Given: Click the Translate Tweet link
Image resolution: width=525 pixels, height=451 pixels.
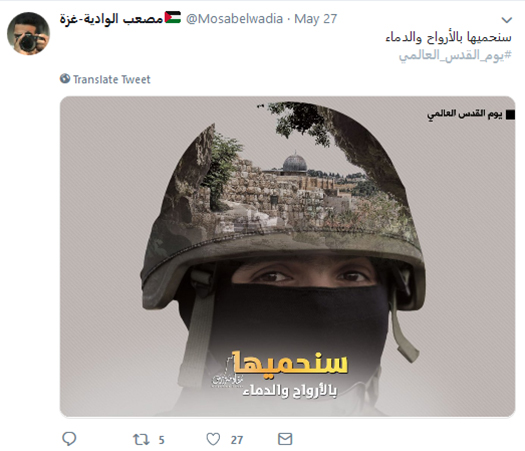Looking at the screenshot, I should point(111,79).
